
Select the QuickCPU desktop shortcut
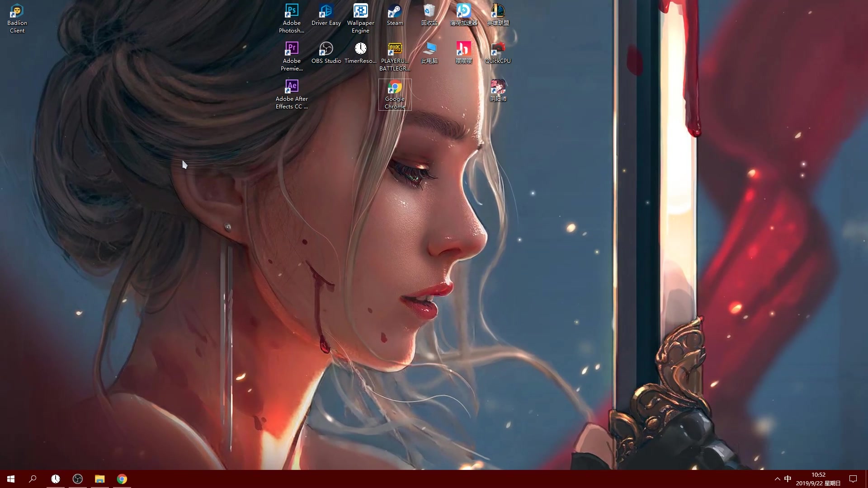[x=498, y=52]
